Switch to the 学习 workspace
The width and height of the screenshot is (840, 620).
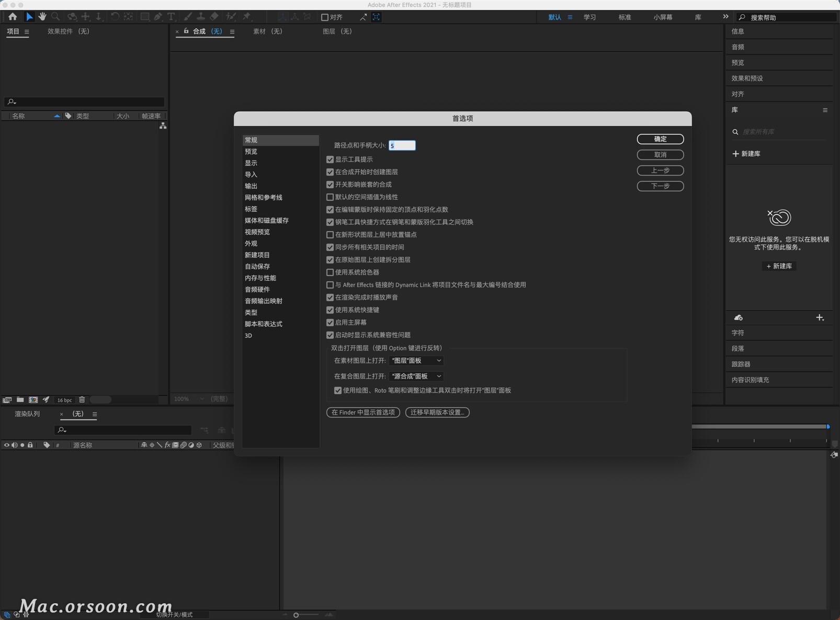(589, 17)
